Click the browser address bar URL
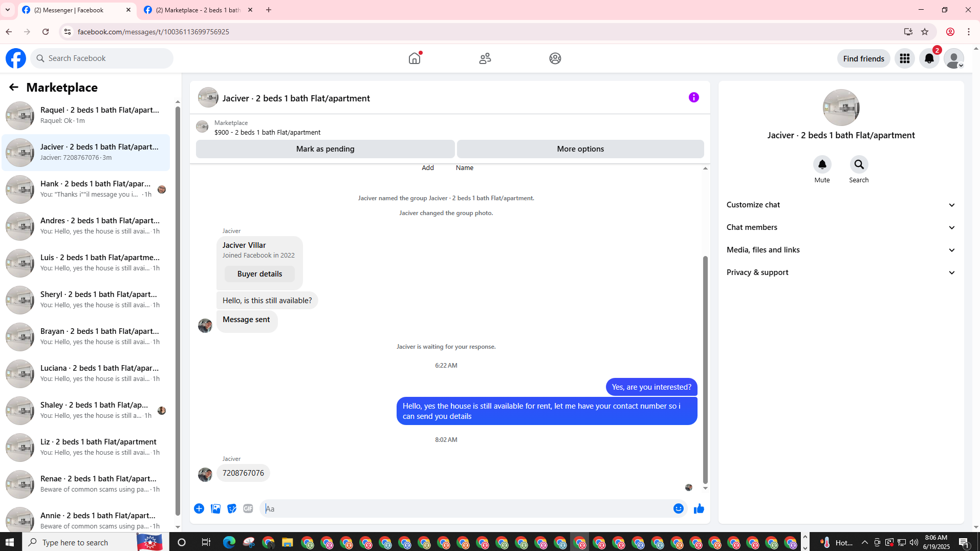The image size is (980, 551). (154, 32)
